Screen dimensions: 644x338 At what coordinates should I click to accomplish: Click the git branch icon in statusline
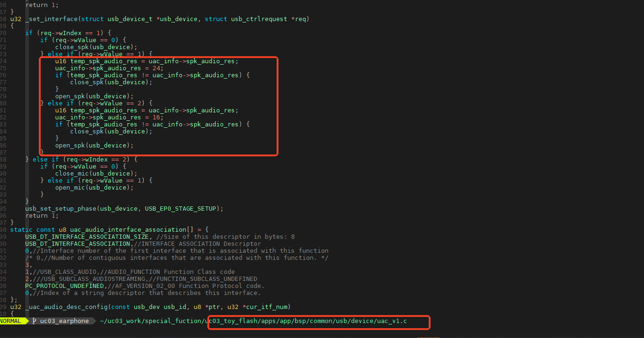[x=34, y=321]
